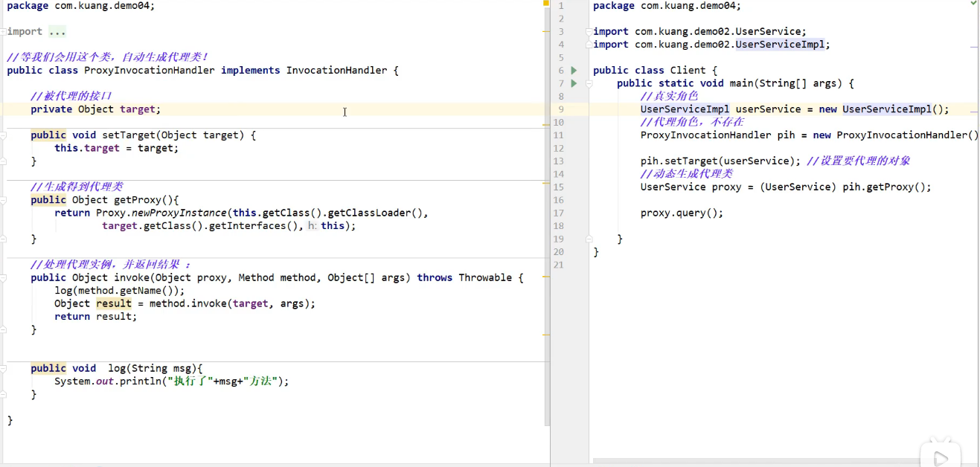The image size is (980, 467).
Task: Click 'this.target = target;' assignment
Action: tap(117, 149)
